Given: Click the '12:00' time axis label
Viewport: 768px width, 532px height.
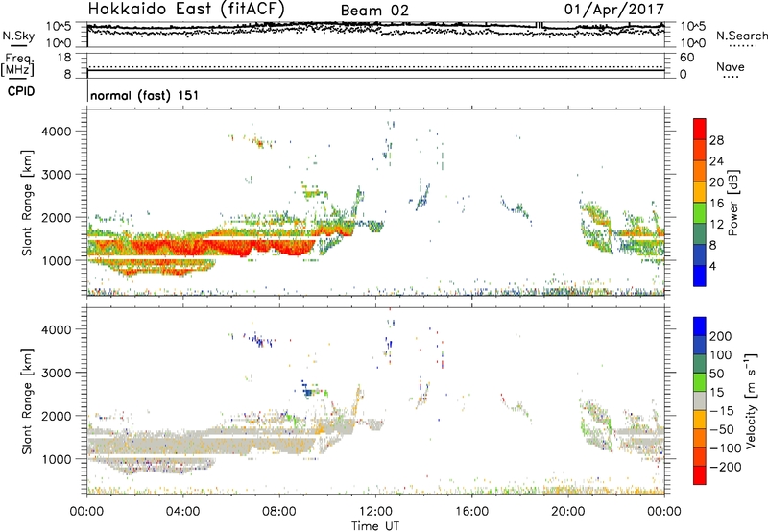Looking at the screenshot, I should (x=375, y=512).
